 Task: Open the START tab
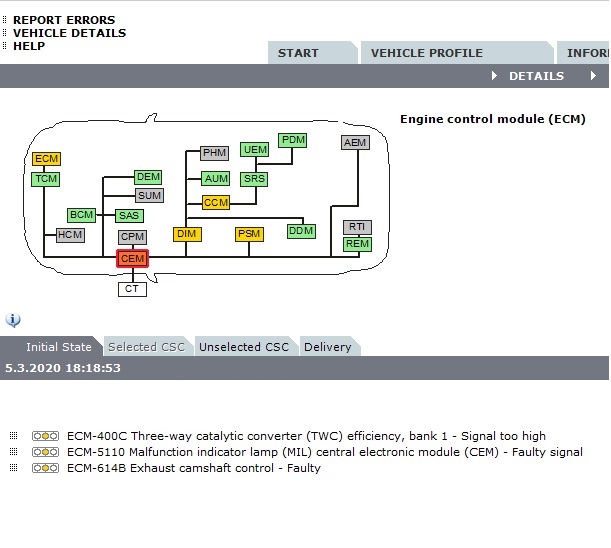313,53
